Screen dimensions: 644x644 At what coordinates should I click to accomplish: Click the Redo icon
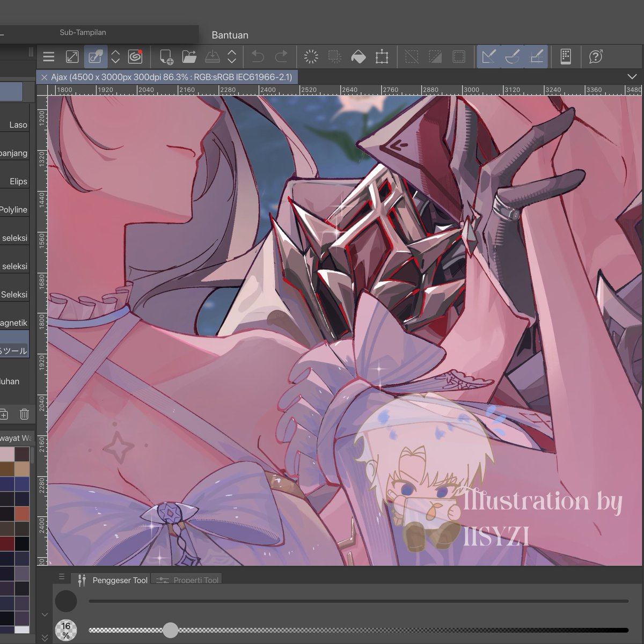click(280, 56)
